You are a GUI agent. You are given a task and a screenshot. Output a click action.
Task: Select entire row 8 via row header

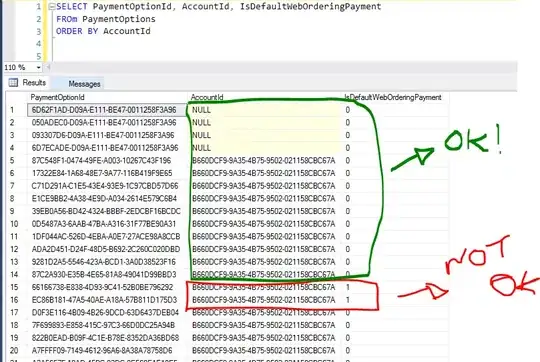[x=16, y=199]
